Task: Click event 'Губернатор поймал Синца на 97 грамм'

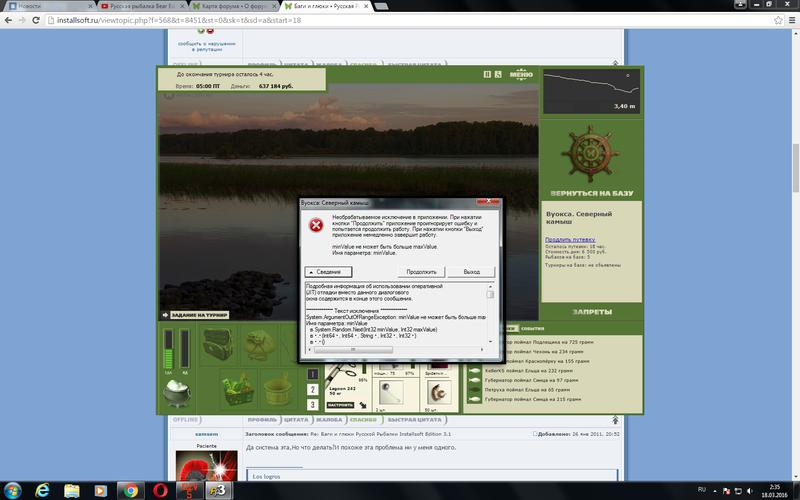Action: click(531, 380)
